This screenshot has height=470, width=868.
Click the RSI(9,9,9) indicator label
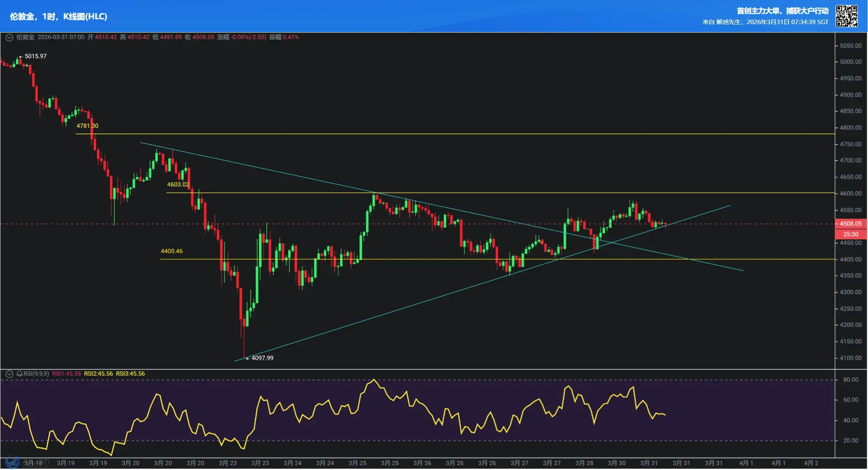click(36, 374)
